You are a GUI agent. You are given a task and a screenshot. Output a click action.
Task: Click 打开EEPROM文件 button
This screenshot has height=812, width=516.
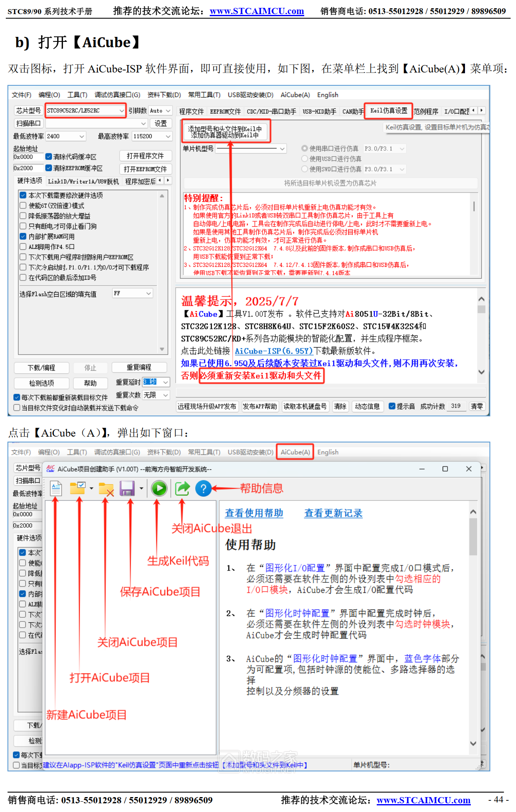pos(145,169)
